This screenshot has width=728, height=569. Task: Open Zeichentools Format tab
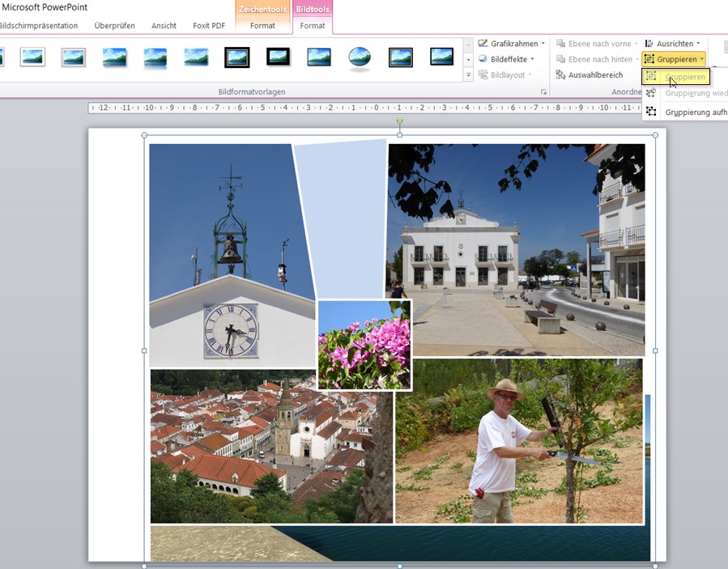click(x=262, y=25)
